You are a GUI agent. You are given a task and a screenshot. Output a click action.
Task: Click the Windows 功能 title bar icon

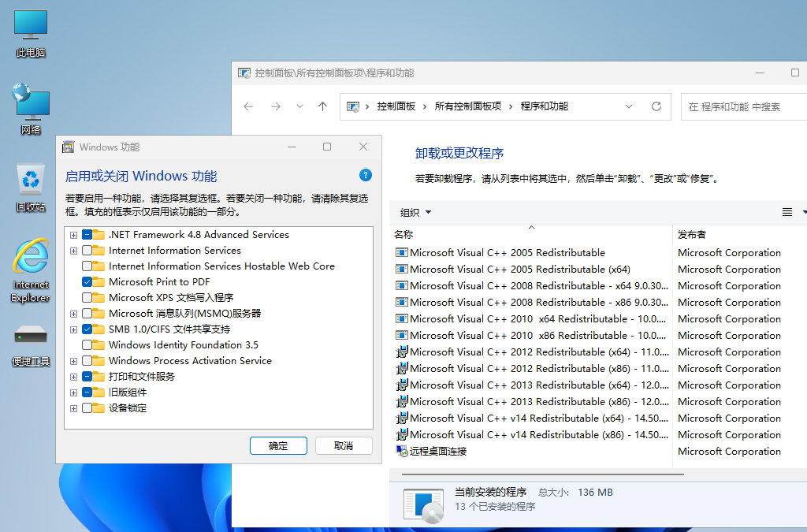(x=68, y=147)
